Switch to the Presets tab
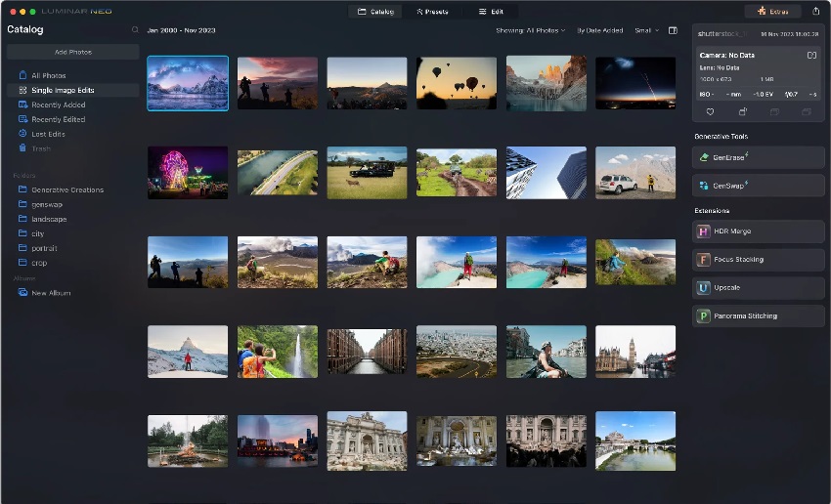 433,12
